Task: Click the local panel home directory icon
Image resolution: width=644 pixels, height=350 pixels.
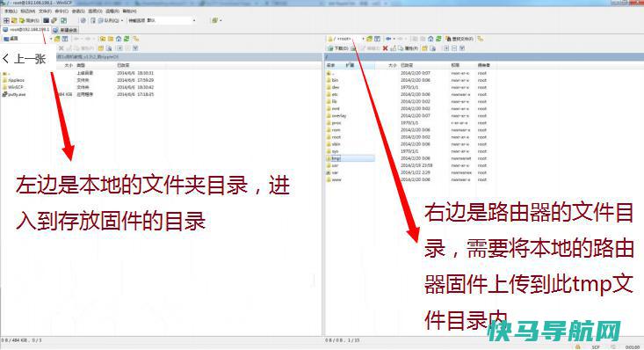Action: pyautogui.click(x=119, y=39)
